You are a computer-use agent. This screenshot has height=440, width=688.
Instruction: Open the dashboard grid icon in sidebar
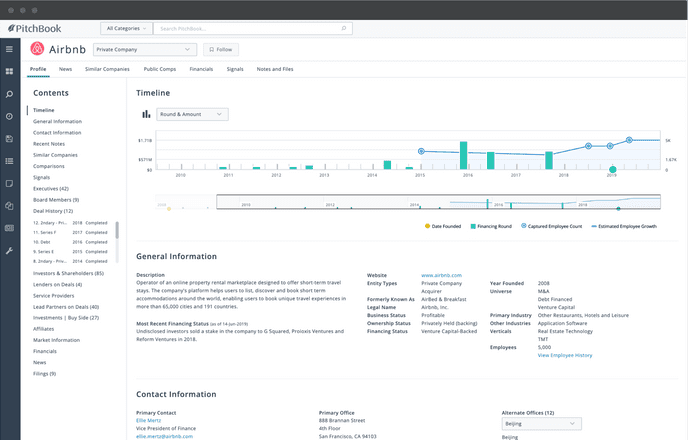(9, 71)
